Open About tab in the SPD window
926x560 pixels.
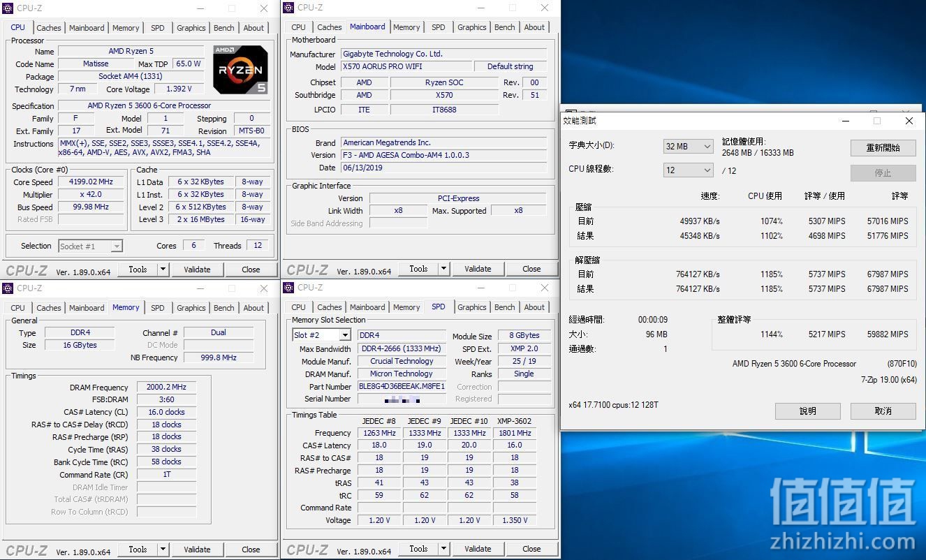534,307
